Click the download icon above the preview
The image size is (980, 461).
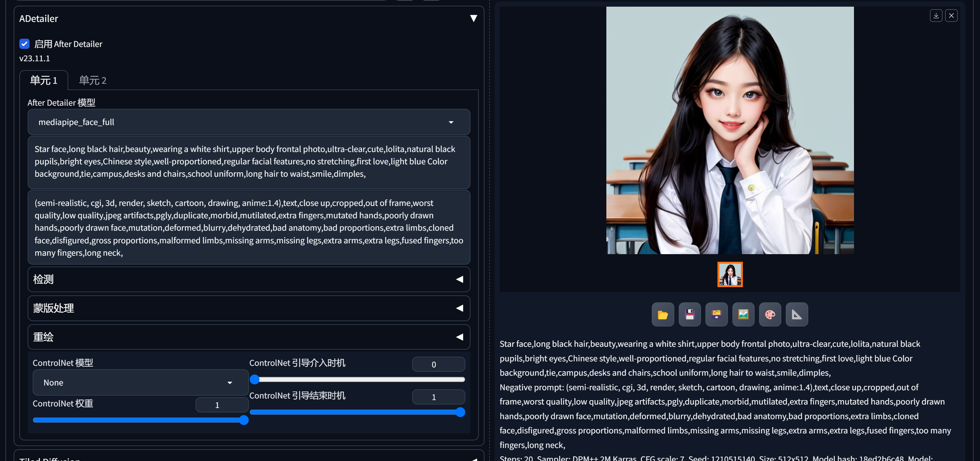click(x=936, y=16)
